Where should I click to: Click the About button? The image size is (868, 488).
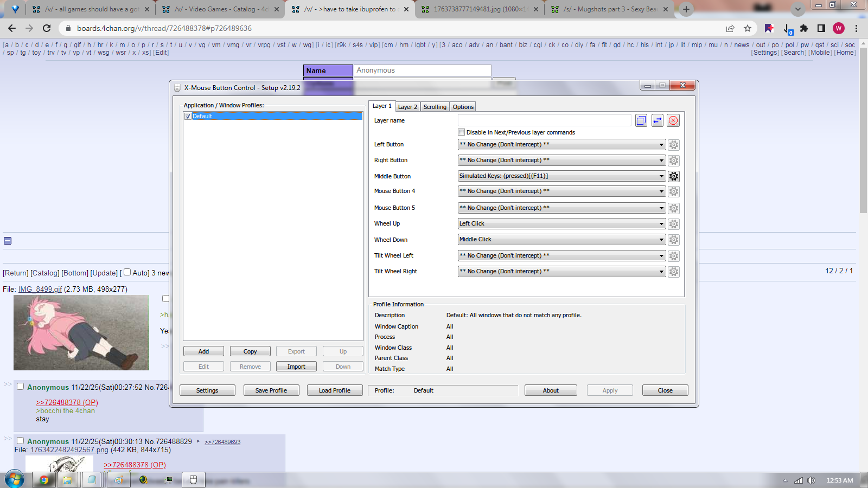coord(551,390)
